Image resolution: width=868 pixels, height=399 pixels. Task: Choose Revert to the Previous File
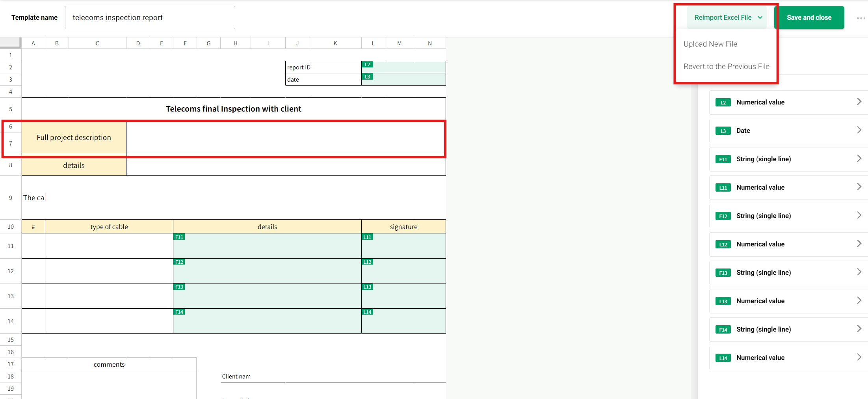pyautogui.click(x=726, y=67)
